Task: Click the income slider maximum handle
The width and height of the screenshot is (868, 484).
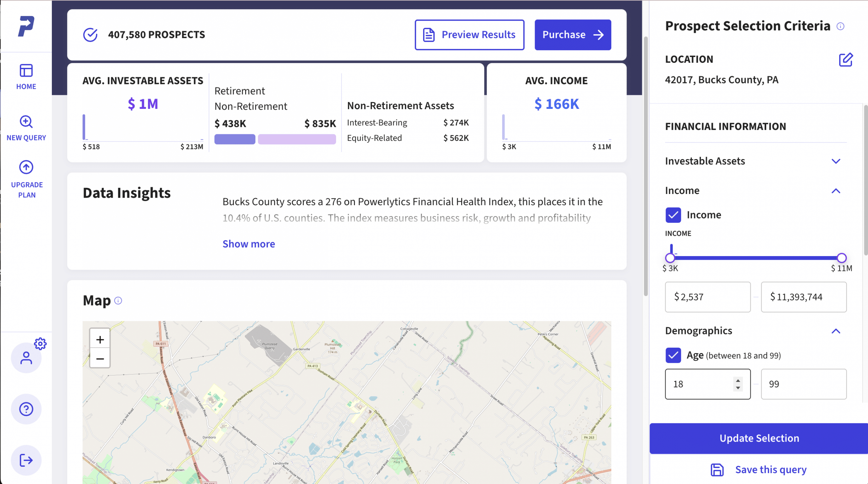Action: click(842, 258)
